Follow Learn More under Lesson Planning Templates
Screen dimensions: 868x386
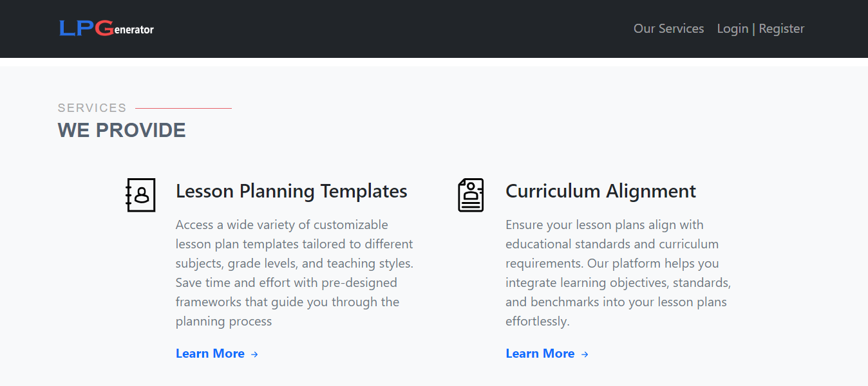[x=210, y=353]
